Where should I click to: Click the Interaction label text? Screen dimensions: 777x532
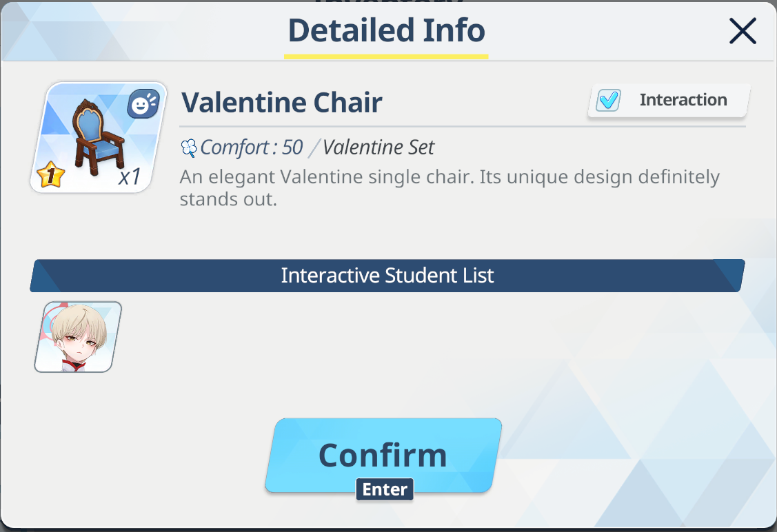click(x=683, y=99)
